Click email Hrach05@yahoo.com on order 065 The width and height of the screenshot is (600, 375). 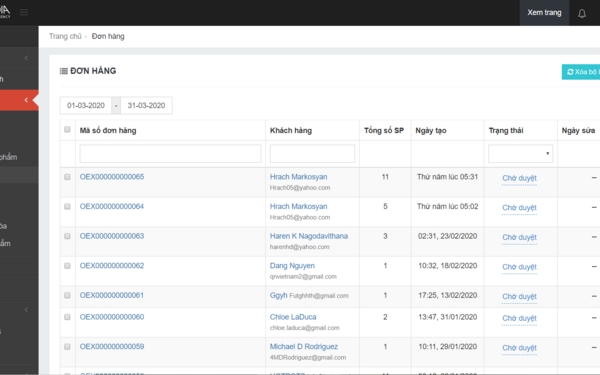click(300, 188)
